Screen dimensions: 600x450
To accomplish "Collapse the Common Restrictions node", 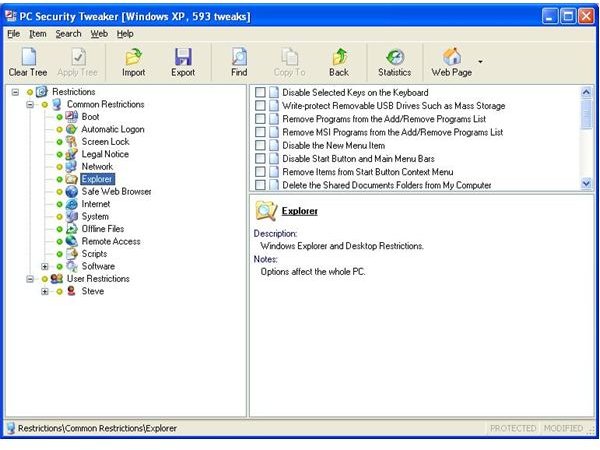I will tap(30, 104).
